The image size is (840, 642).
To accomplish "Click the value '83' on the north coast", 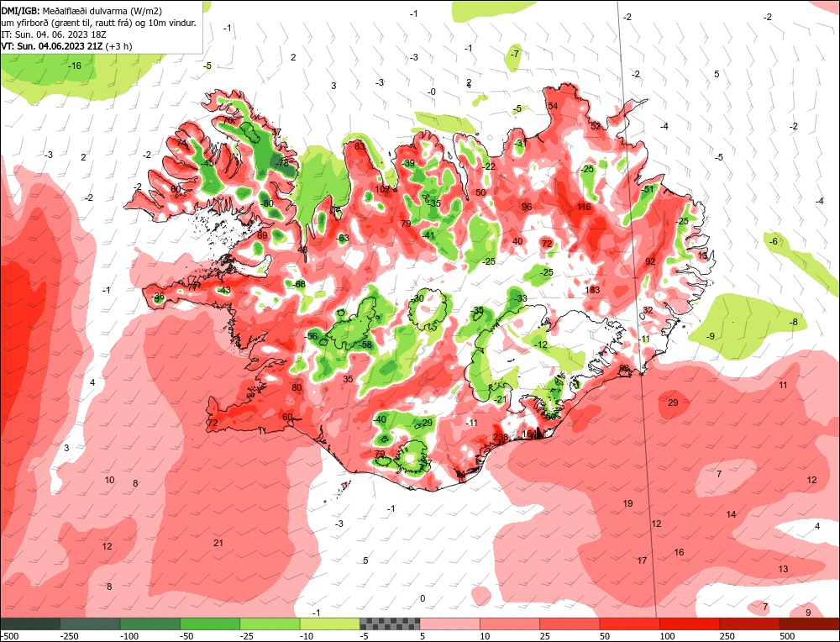I will coord(360,146).
